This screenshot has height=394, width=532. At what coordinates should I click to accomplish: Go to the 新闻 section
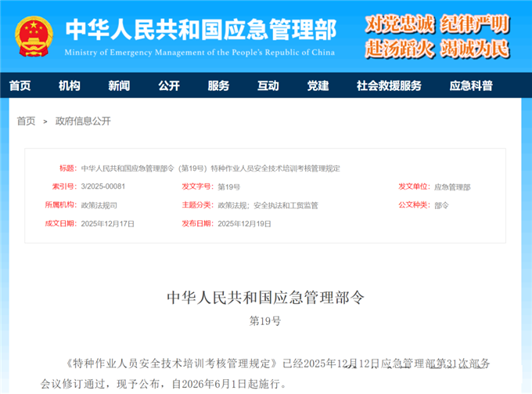pyautogui.click(x=119, y=86)
